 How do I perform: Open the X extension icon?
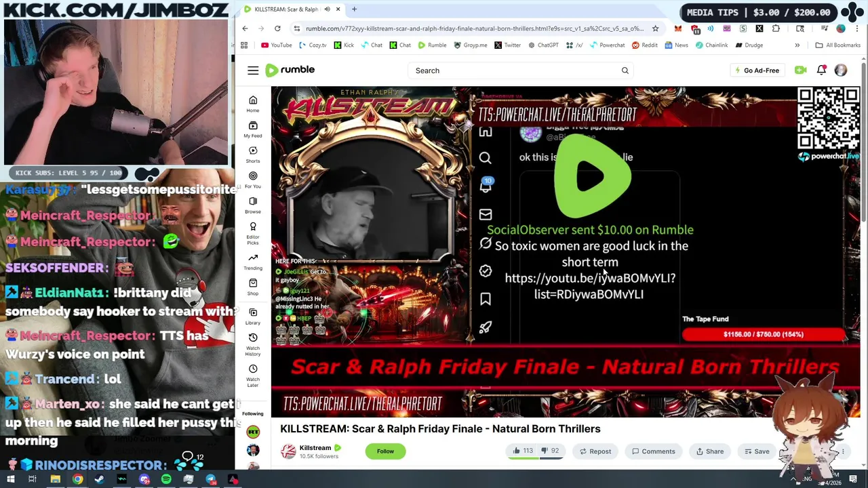tap(759, 28)
